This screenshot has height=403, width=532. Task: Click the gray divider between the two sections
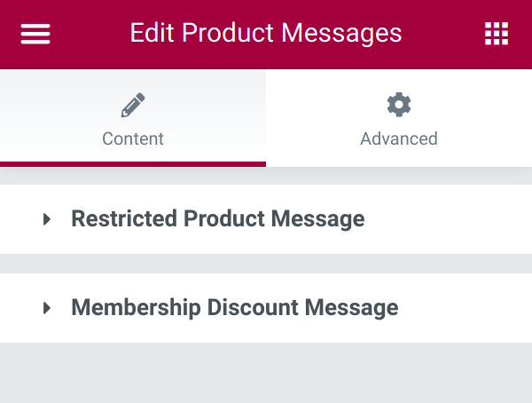tap(266, 264)
